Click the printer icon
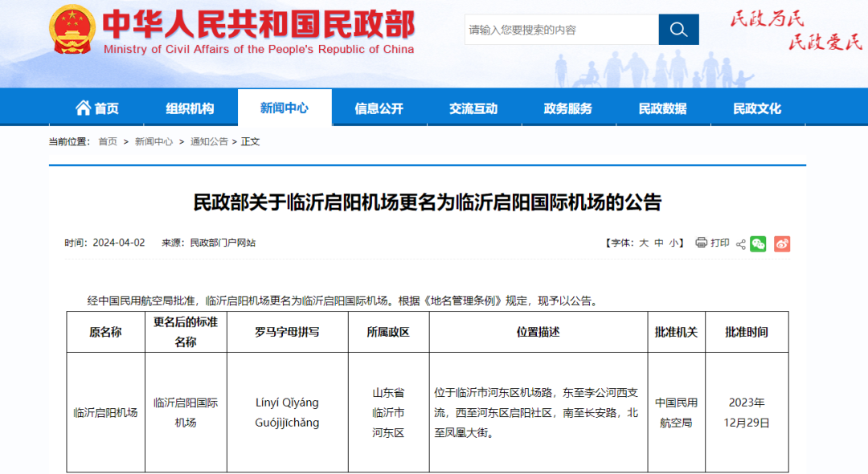Image resolution: width=868 pixels, height=474 pixels. pyautogui.click(x=702, y=243)
